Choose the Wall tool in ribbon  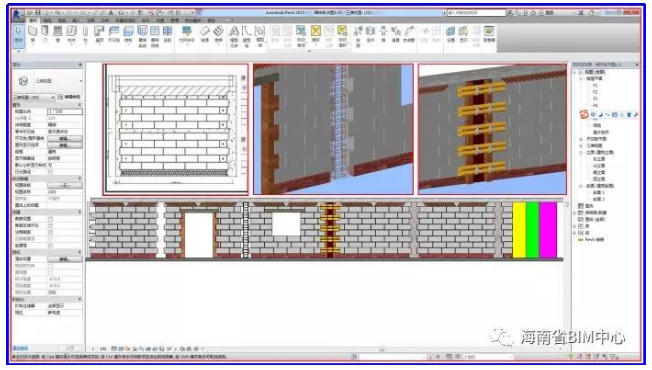coord(32,34)
